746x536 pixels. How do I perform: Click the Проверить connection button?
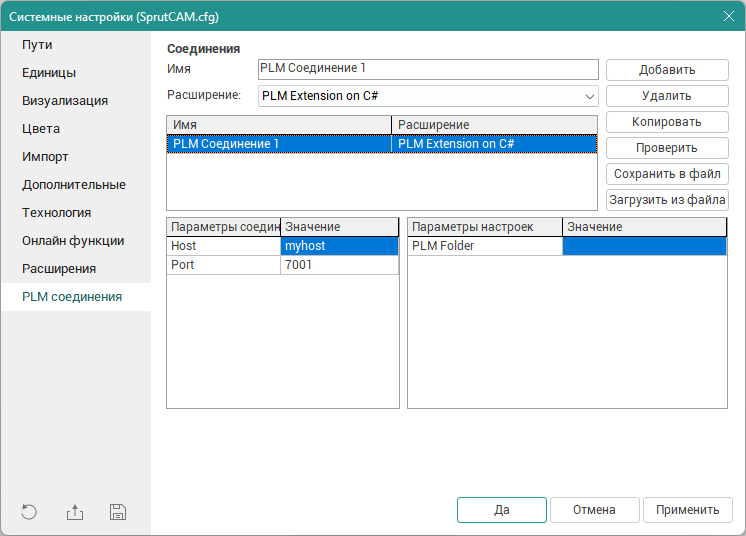point(667,148)
